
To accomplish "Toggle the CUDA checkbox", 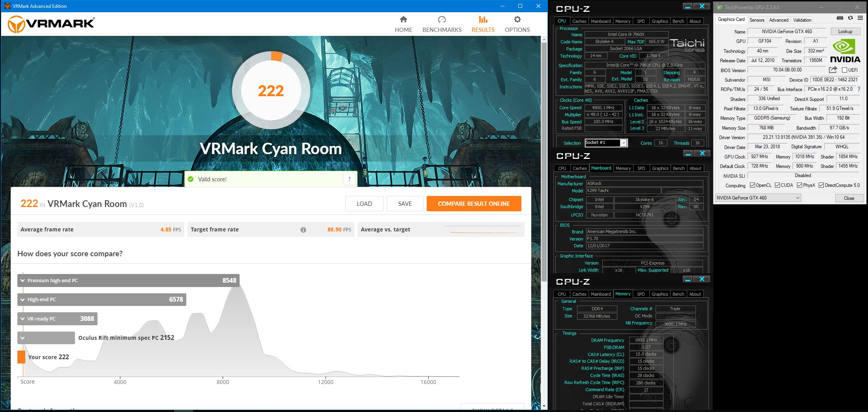I will pos(777,185).
